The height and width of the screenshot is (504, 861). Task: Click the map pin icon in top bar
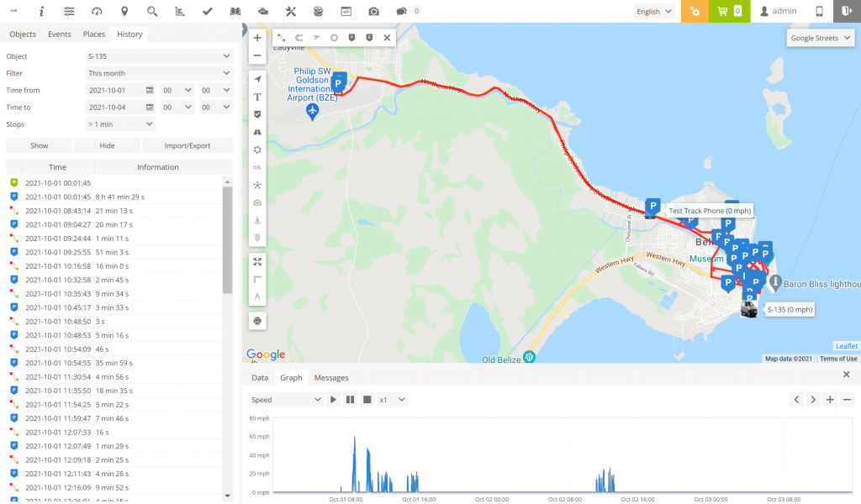coord(124,11)
